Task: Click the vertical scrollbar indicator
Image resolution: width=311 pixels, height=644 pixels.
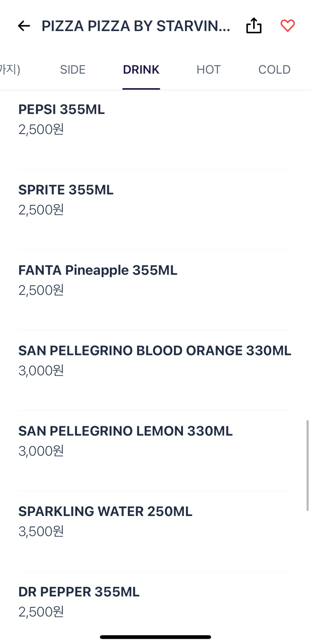Action: tap(307, 465)
